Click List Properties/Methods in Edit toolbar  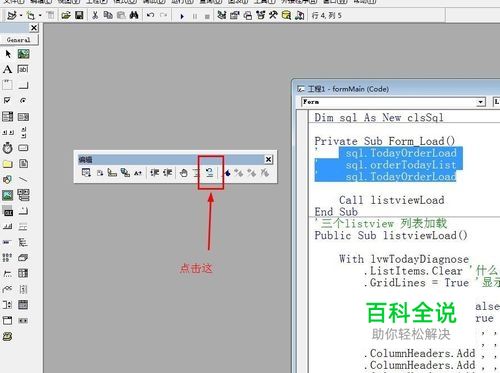pyautogui.click(x=86, y=173)
